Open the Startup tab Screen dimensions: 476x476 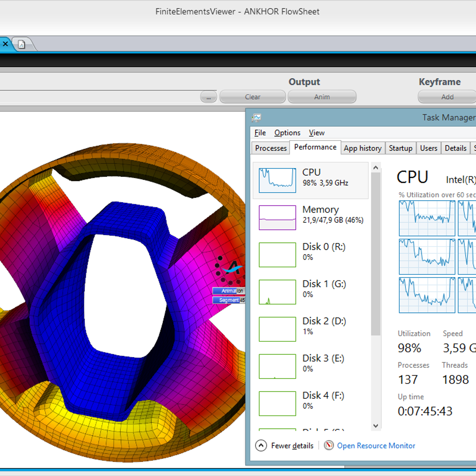click(x=400, y=148)
